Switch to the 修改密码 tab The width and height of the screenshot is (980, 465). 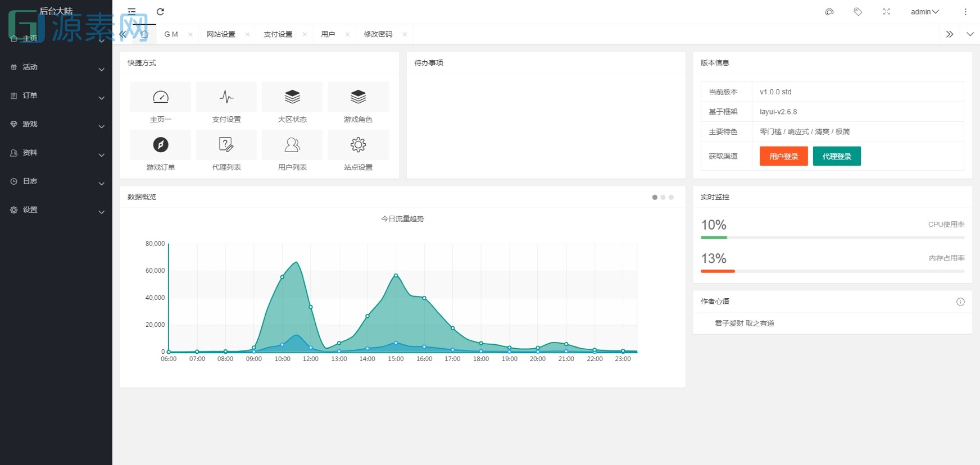tap(378, 34)
